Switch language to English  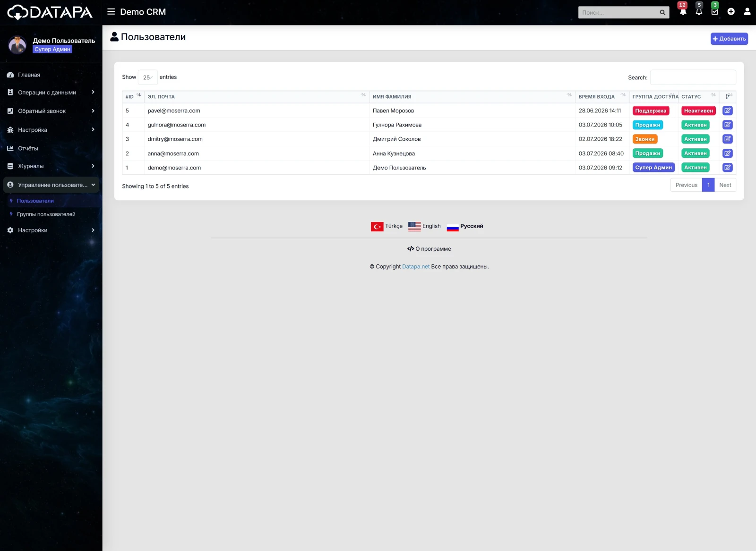pyautogui.click(x=431, y=226)
